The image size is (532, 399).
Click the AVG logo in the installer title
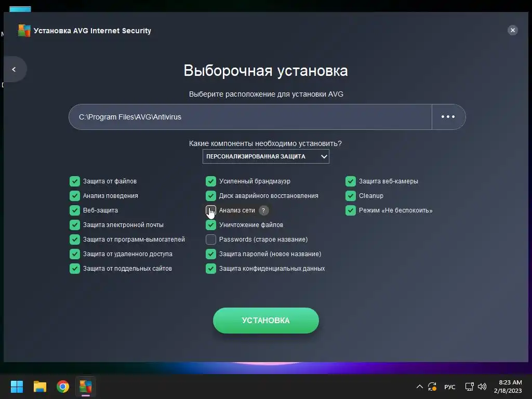(24, 31)
